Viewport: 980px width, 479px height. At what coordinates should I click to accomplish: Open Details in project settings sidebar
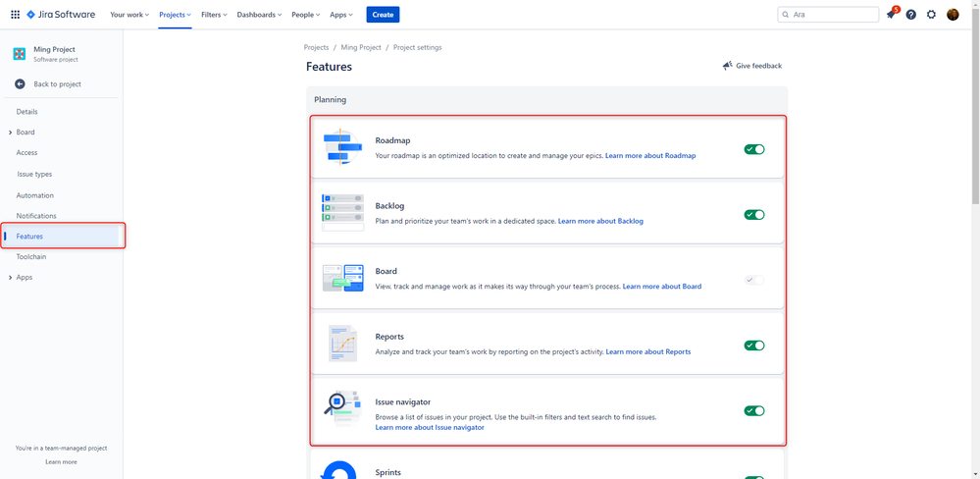26,112
